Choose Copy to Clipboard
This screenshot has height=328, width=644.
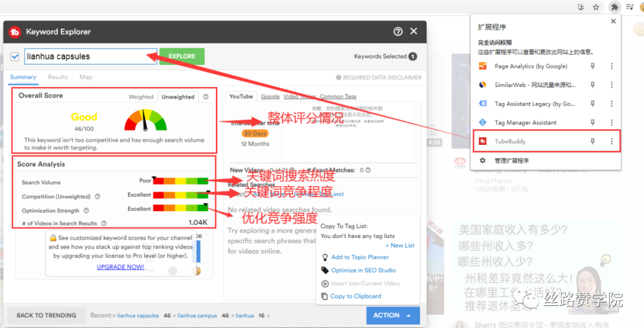click(355, 296)
